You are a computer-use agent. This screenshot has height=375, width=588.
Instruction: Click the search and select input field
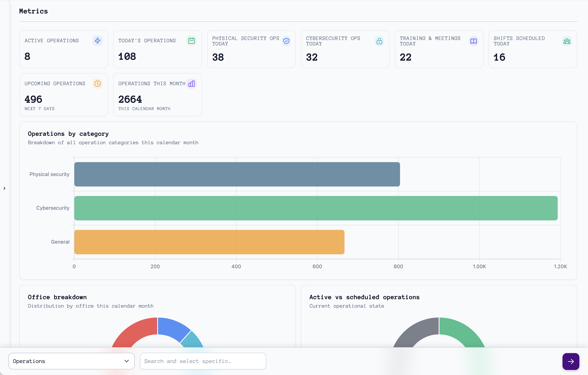coord(203,361)
